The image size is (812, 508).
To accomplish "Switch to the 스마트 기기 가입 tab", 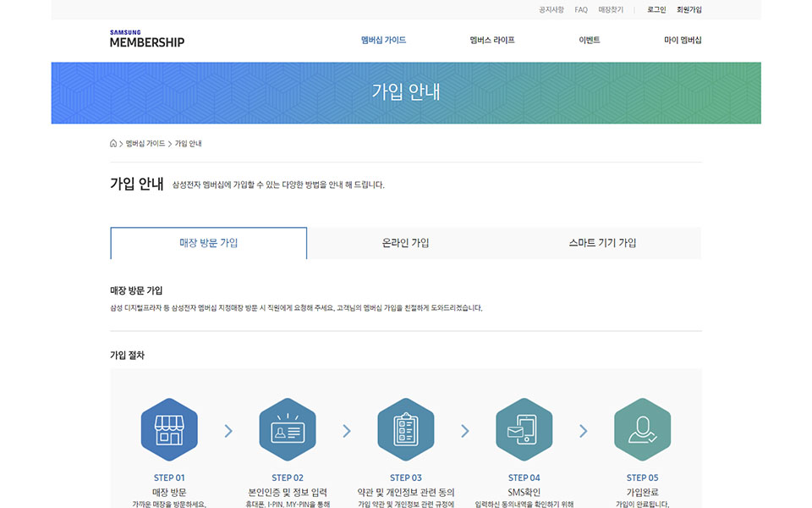I will coord(602,243).
